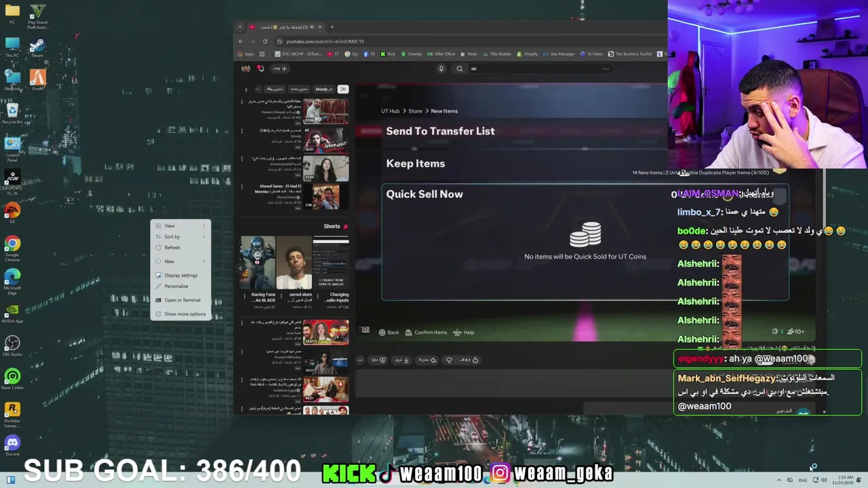Open the Steam desktop shortcut
Viewport: 868px width, 488px height.
(37, 47)
